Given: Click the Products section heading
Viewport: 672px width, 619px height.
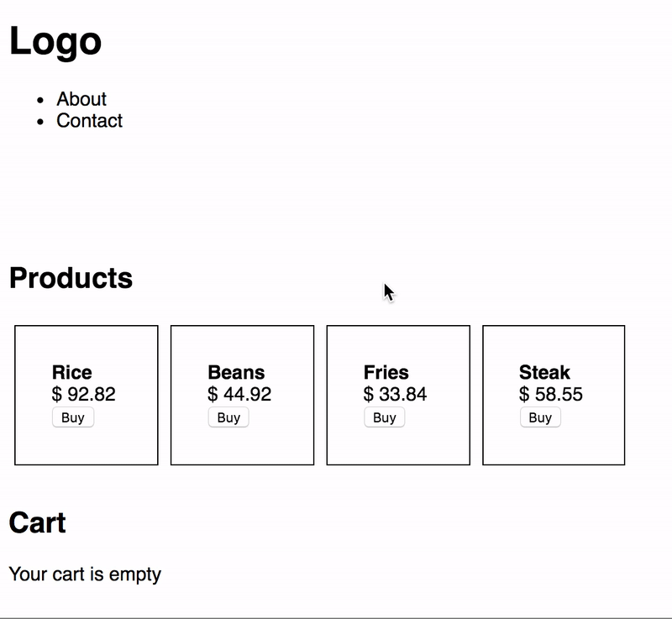Looking at the screenshot, I should pos(71,278).
